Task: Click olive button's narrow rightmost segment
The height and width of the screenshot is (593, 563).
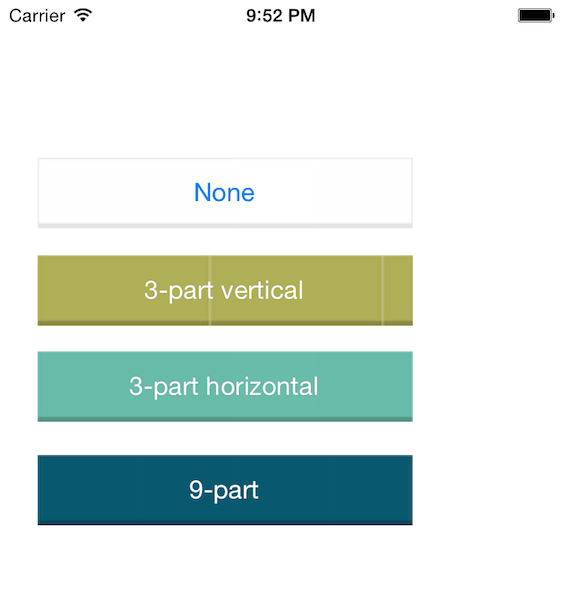Action: (x=398, y=290)
